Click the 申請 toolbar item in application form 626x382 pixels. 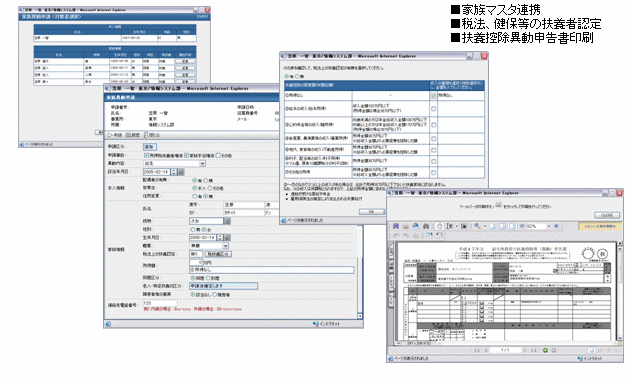point(115,135)
